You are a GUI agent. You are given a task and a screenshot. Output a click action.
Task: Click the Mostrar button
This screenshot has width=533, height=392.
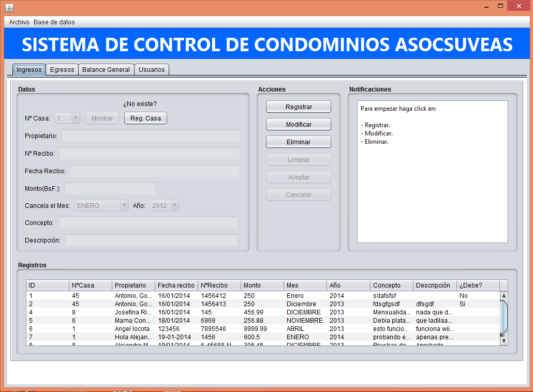click(102, 118)
